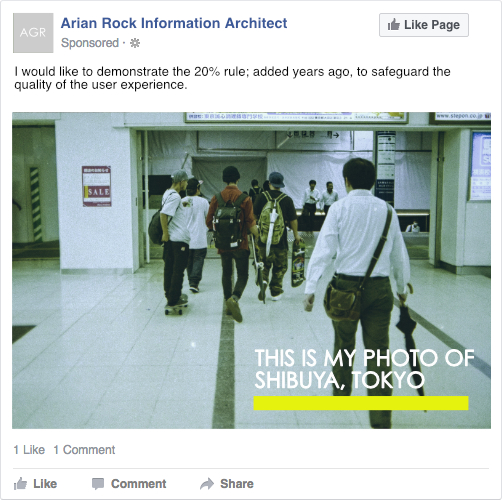Viewport: 503px width, 500px height.
Task: Visit the Arian Rock Information Architect page
Action: click(x=174, y=23)
